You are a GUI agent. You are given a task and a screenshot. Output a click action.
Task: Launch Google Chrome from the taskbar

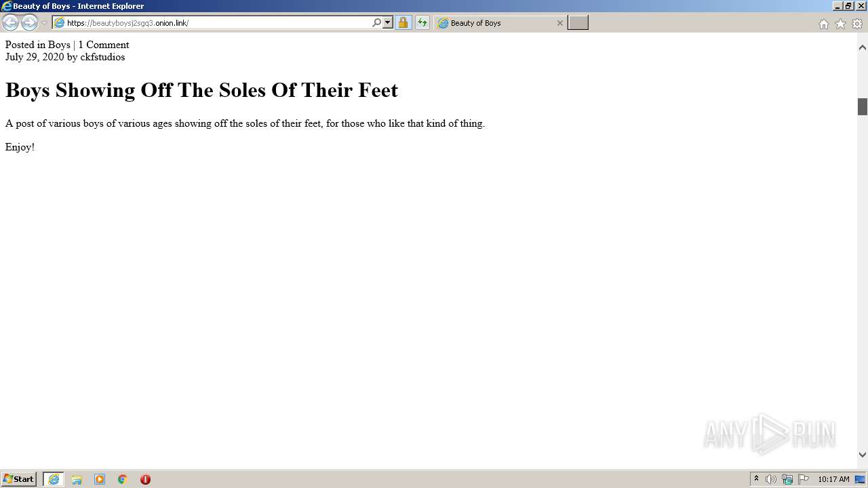(123, 479)
